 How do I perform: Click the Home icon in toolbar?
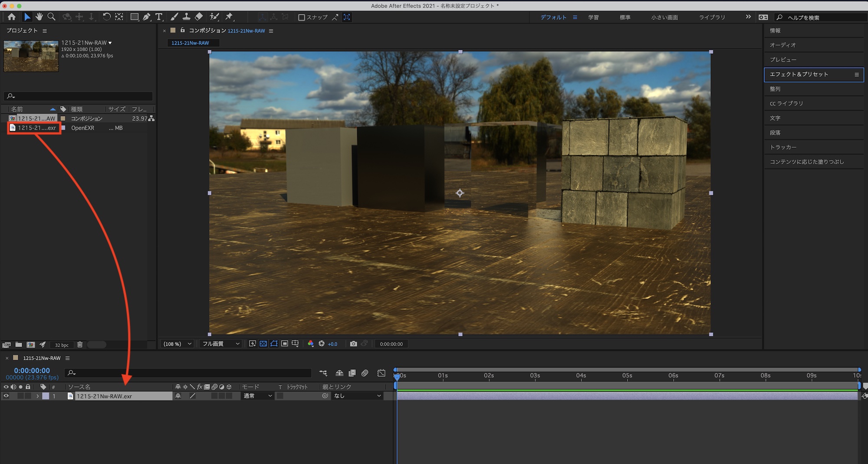click(x=12, y=17)
